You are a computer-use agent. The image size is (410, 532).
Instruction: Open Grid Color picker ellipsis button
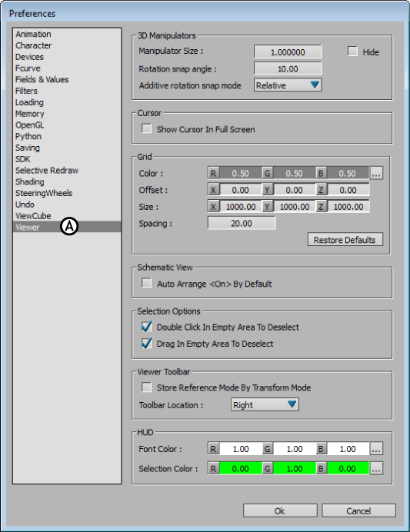coord(376,173)
